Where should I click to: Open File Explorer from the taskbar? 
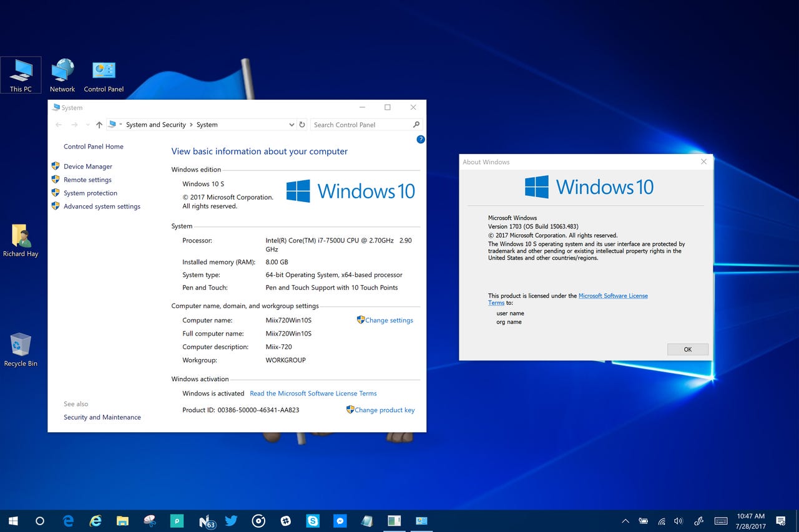[122, 520]
